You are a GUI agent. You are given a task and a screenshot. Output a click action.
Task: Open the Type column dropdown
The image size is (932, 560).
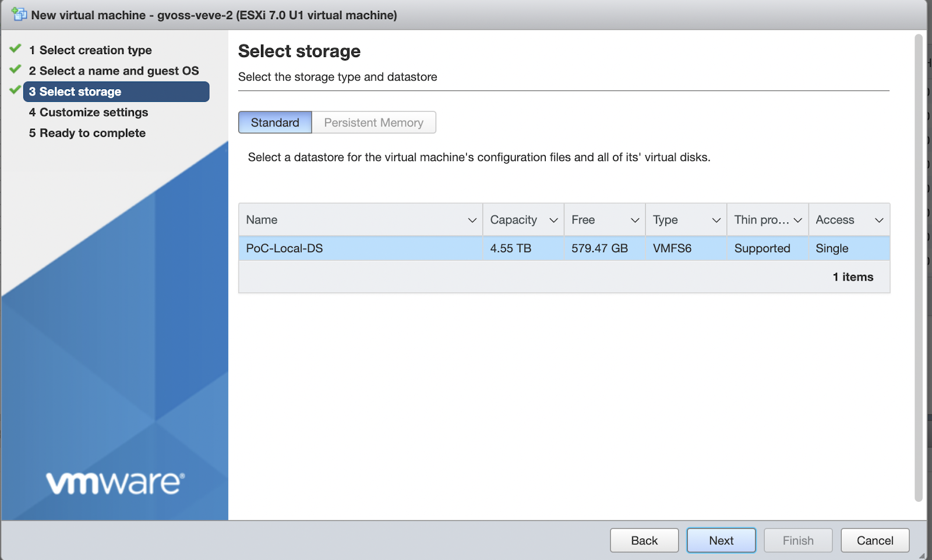716,220
